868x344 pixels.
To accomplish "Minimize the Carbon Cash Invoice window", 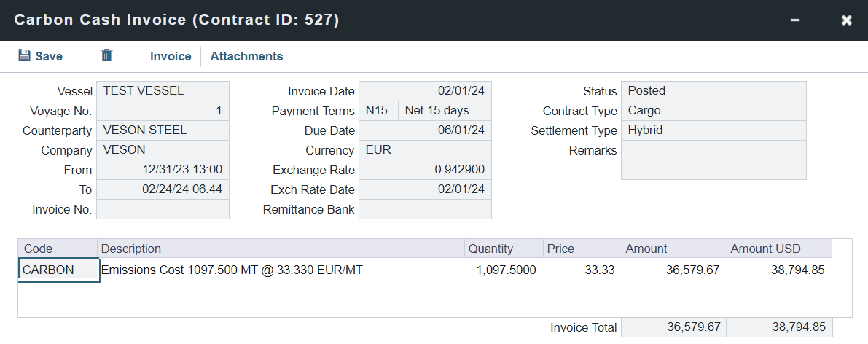I will coord(797,20).
